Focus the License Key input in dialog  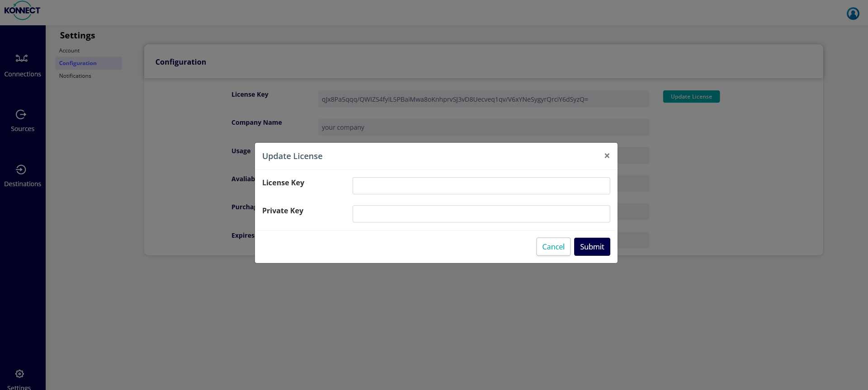coord(481,186)
